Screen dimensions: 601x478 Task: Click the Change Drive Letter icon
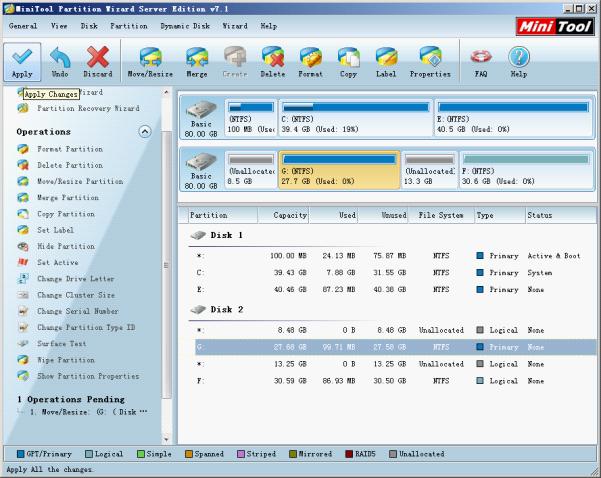23,279
